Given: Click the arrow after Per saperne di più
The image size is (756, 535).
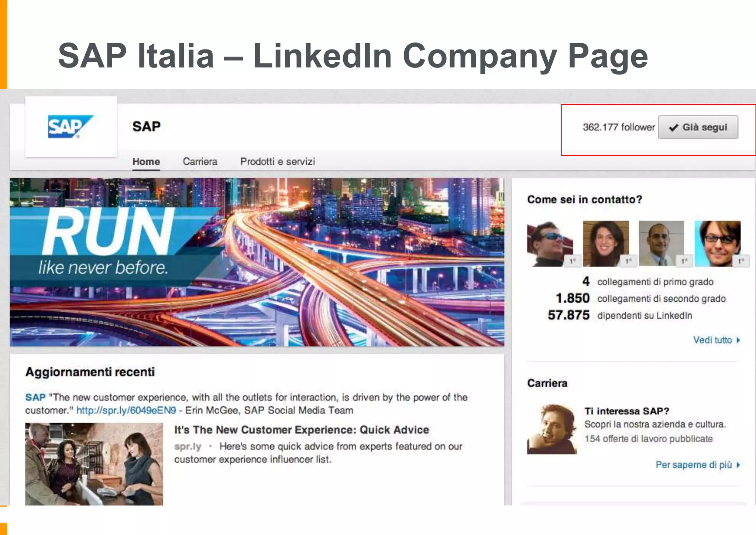Looking at the screenshot, I should (738, 465).
